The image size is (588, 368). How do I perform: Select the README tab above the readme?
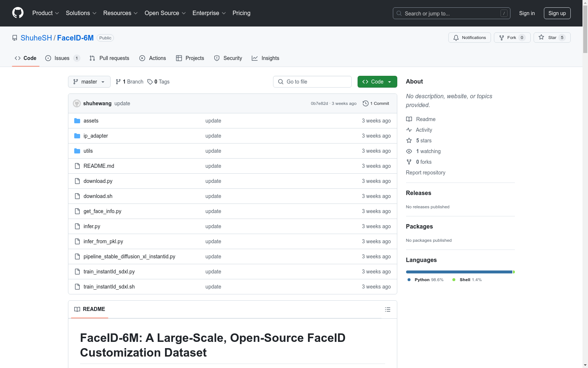(x=90, y=309)
